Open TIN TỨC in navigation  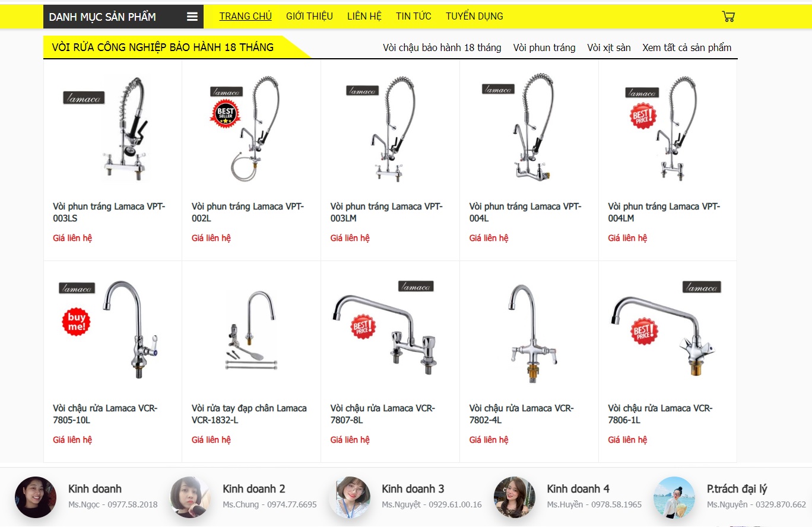[x=414, y=16]
